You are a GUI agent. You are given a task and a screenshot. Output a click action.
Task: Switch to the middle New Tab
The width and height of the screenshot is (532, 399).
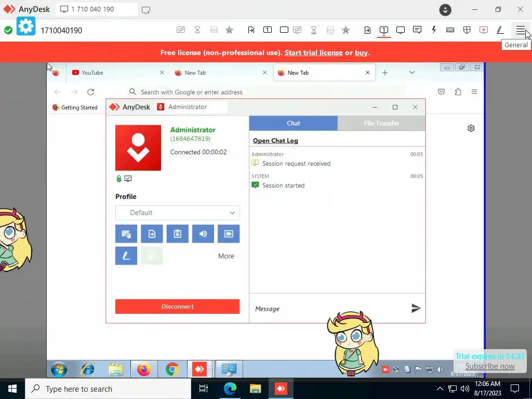220,73
